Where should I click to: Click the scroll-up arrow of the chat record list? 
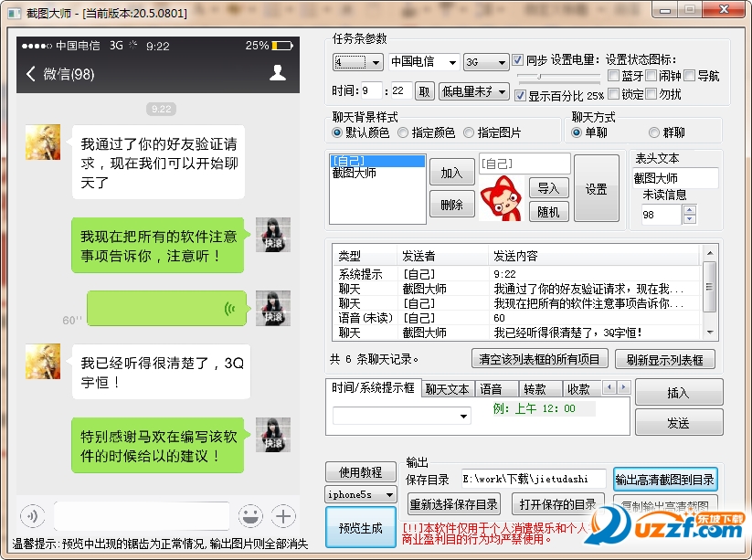[710, 253]
